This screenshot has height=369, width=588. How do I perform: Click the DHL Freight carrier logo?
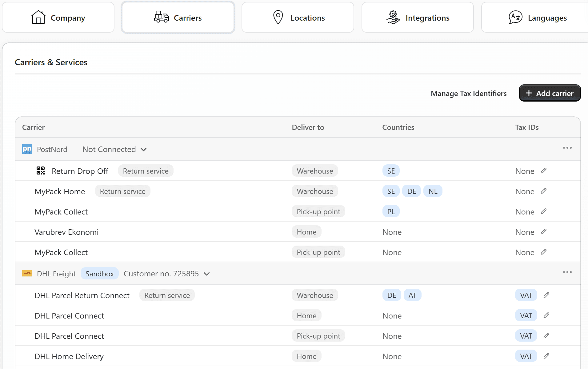pyautogui.click(x=27, y=273)
